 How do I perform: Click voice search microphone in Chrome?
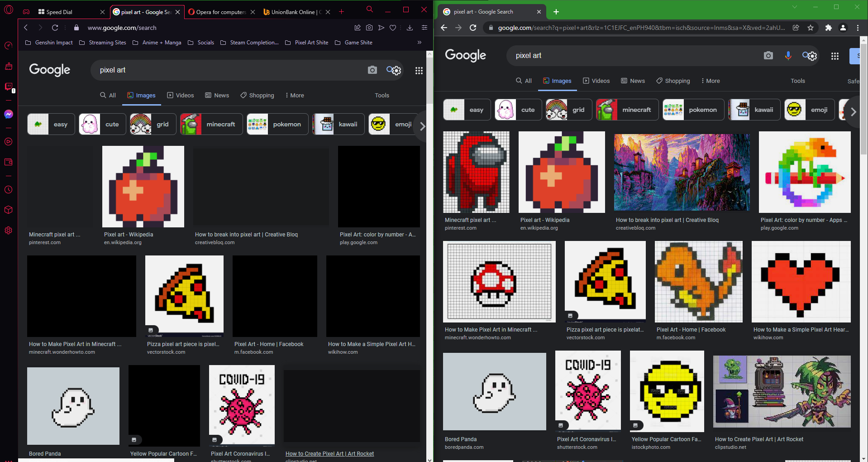tap(788, 55)
